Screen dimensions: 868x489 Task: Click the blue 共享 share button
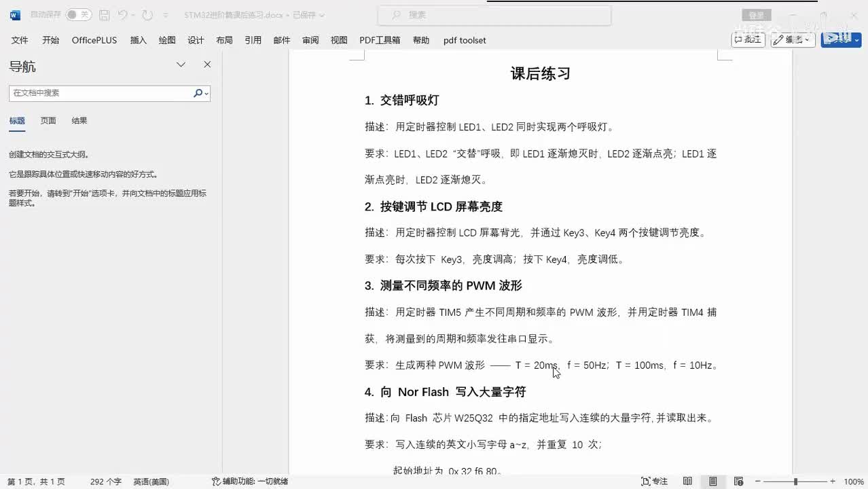(841, 39)
